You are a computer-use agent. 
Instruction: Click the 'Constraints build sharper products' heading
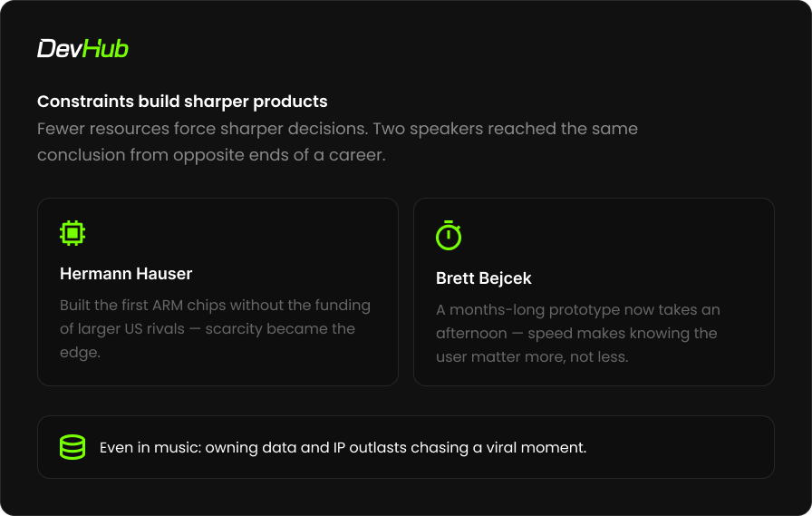tap(182, 102)
